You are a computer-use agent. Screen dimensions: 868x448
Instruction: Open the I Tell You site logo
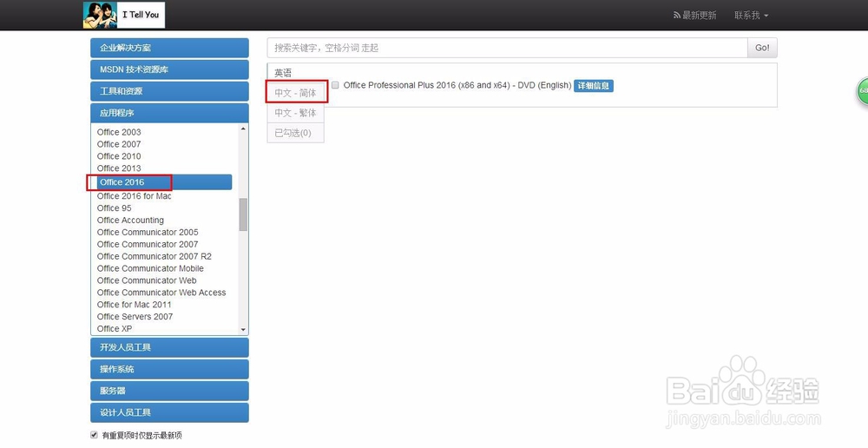[x=124, y=15]
